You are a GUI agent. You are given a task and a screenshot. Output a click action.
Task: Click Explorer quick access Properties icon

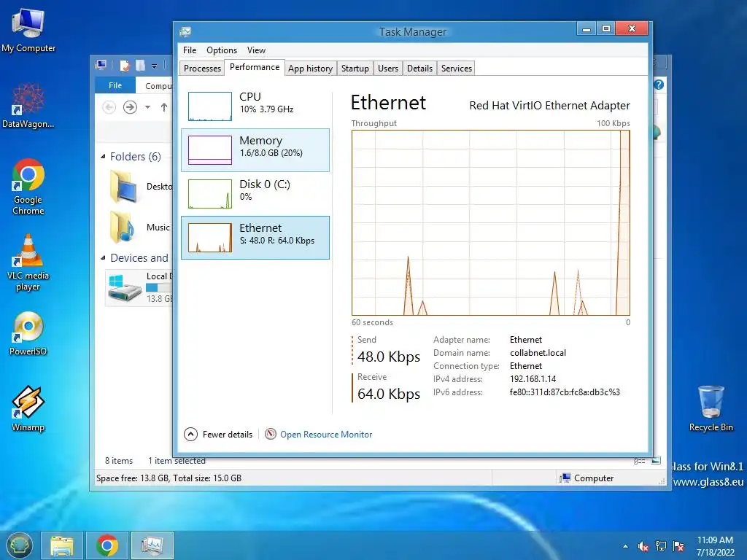[125, 65]
